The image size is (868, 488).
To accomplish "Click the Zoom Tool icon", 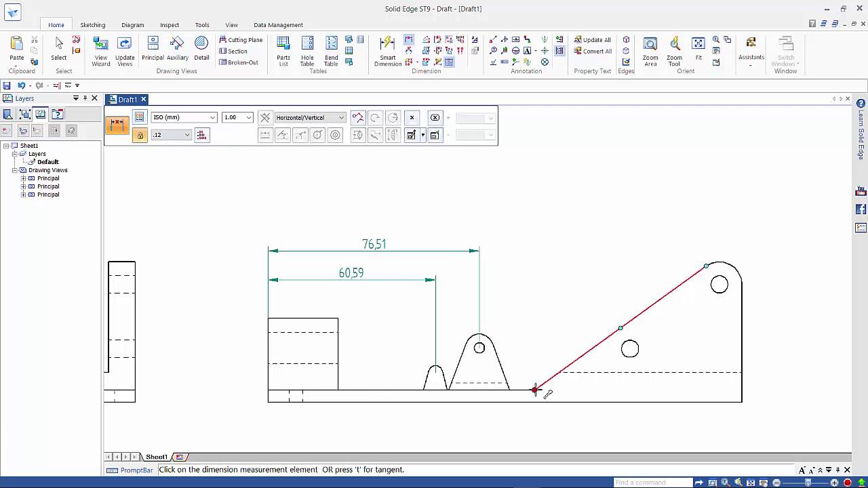I will click(674, 52).
